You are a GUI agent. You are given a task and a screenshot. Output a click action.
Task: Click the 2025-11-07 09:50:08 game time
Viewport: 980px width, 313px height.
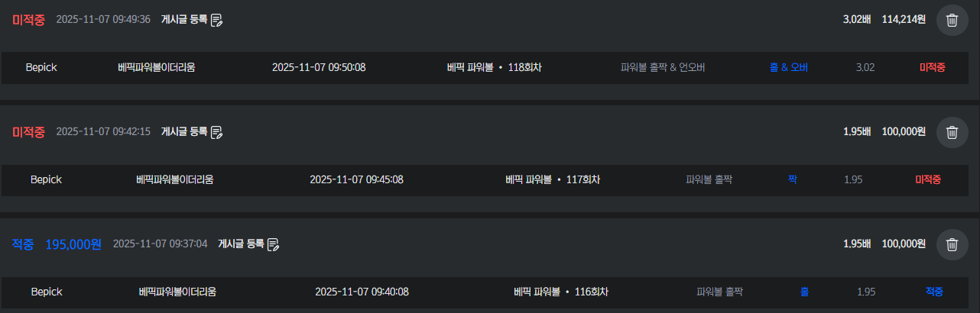click(319, 67)
